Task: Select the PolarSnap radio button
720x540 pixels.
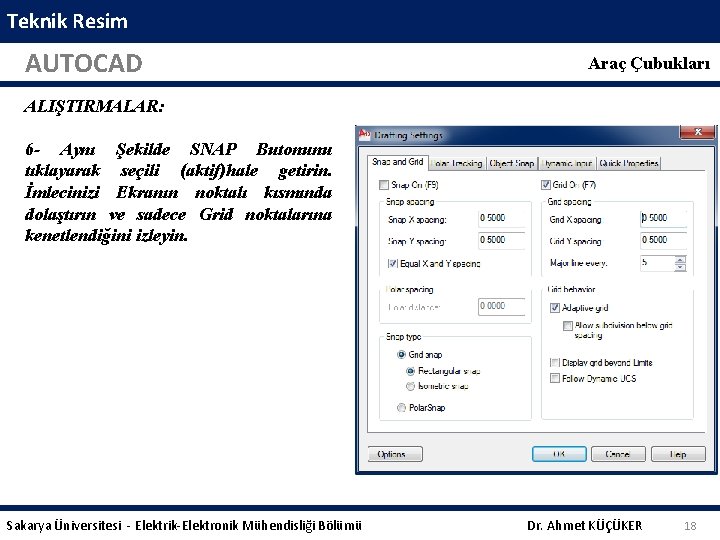Action: 401,408
